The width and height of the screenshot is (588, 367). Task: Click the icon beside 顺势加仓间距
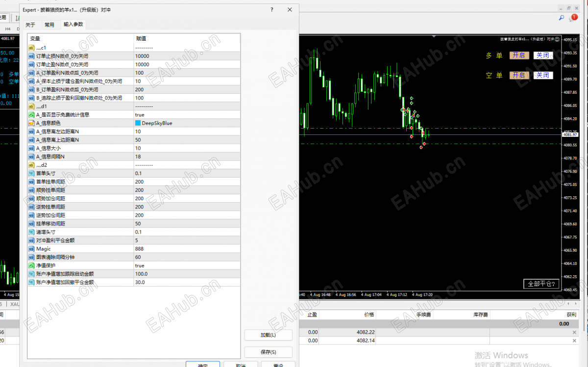click(31, 198)
